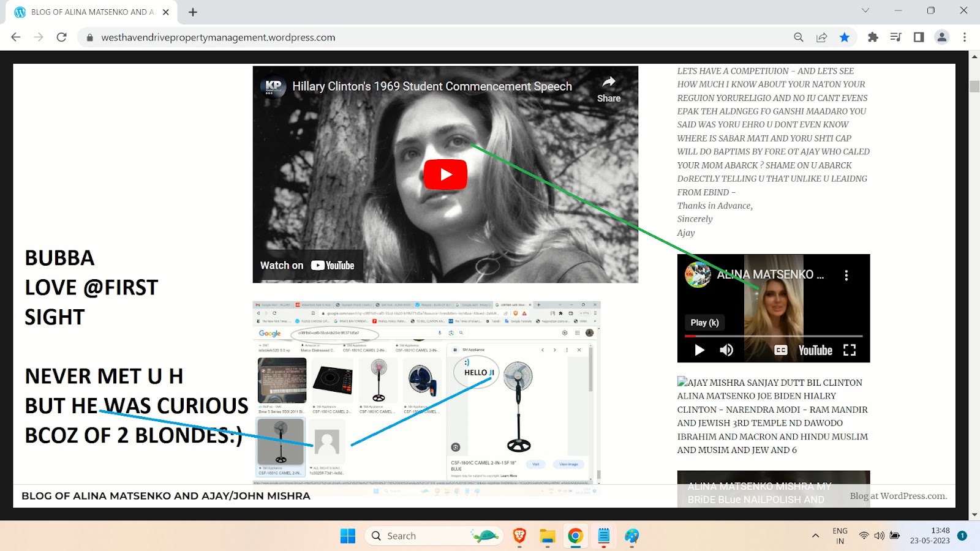Mute the Alina Matsenko video
Viewport: 980px width, 551px height.
[726, 350]
